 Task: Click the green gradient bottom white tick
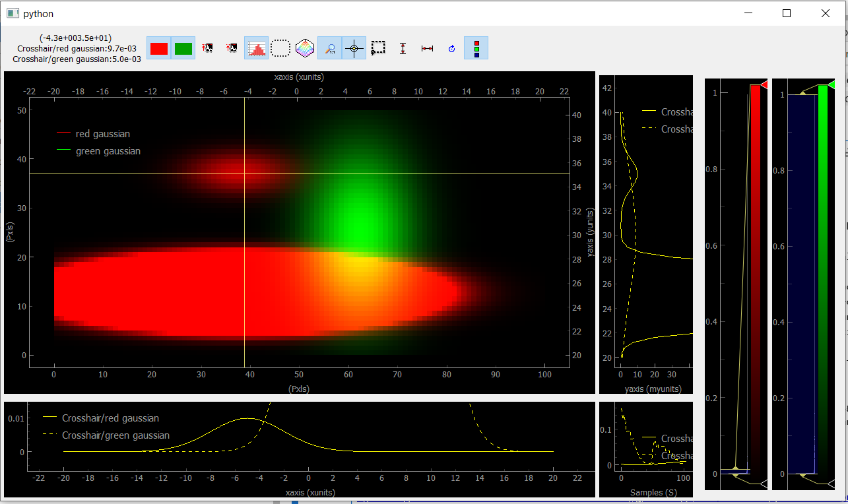[x=831, y=484]
